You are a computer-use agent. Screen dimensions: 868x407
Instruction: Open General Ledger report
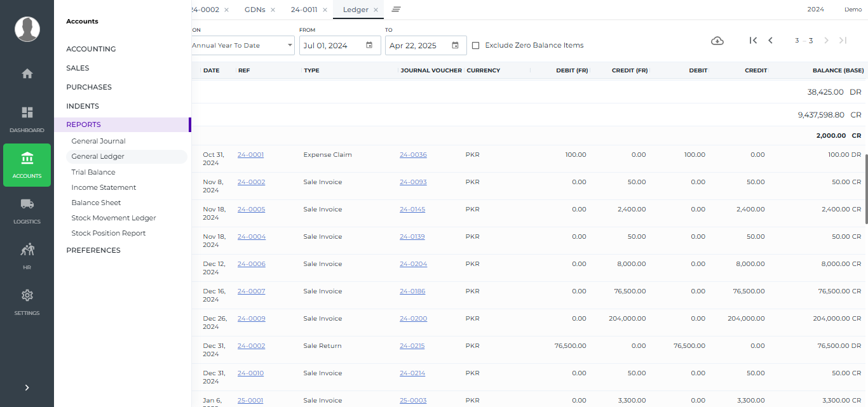pyautogui.click(x=98, y=156)
